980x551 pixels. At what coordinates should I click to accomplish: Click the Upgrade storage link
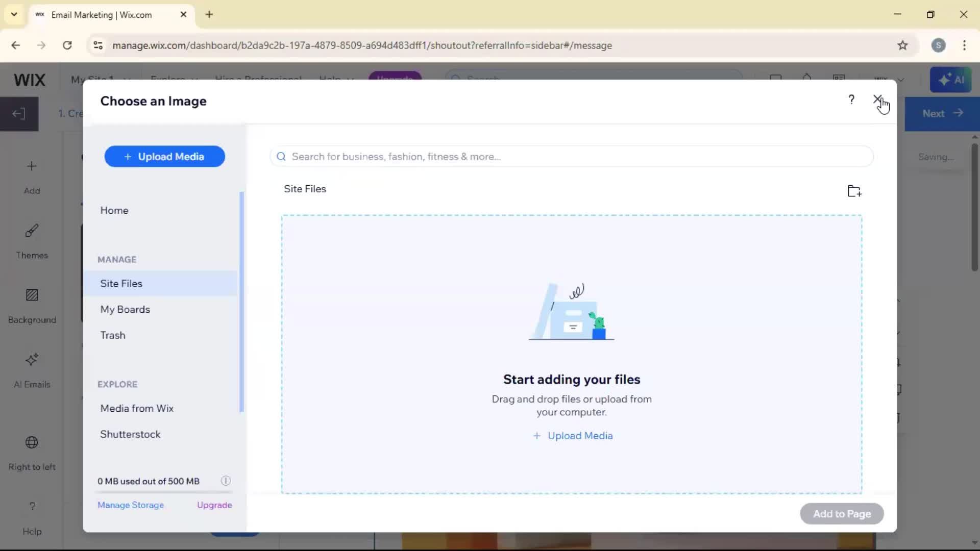point(214,505)
